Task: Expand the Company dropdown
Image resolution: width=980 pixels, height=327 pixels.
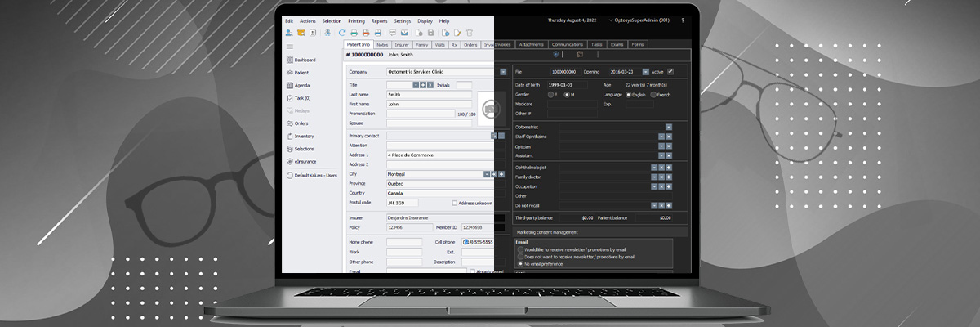Action: click(503, 72)
